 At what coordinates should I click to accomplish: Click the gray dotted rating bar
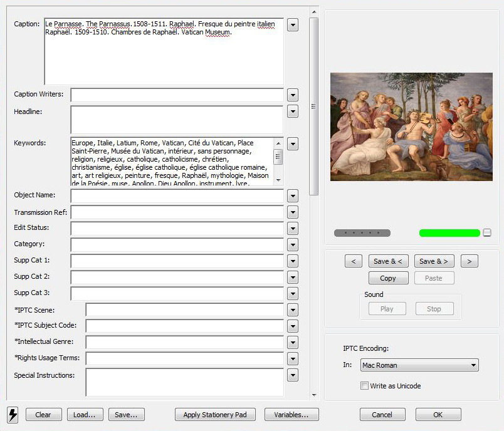tap(362, 233)
